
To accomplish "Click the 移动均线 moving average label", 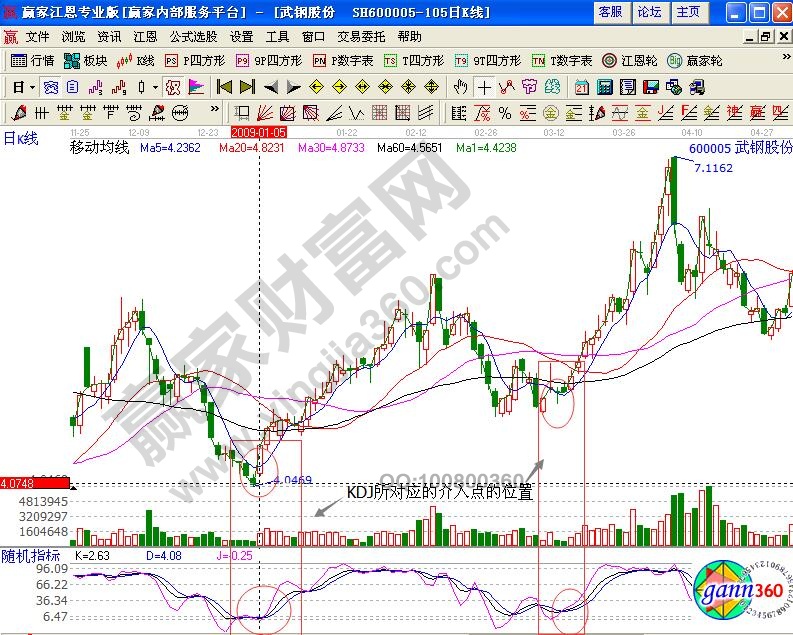I will [x=99, y=148].
